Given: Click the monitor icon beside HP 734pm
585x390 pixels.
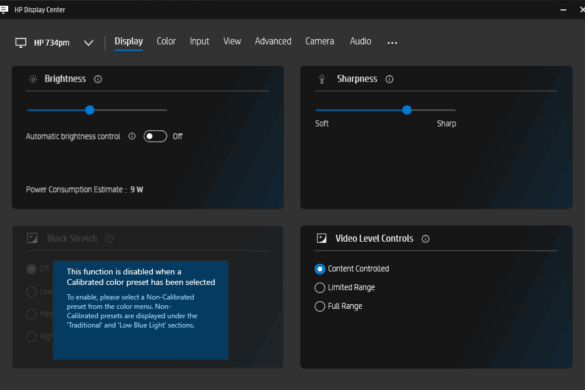Looking at the screenshot, I should click(x=21, y=43).
